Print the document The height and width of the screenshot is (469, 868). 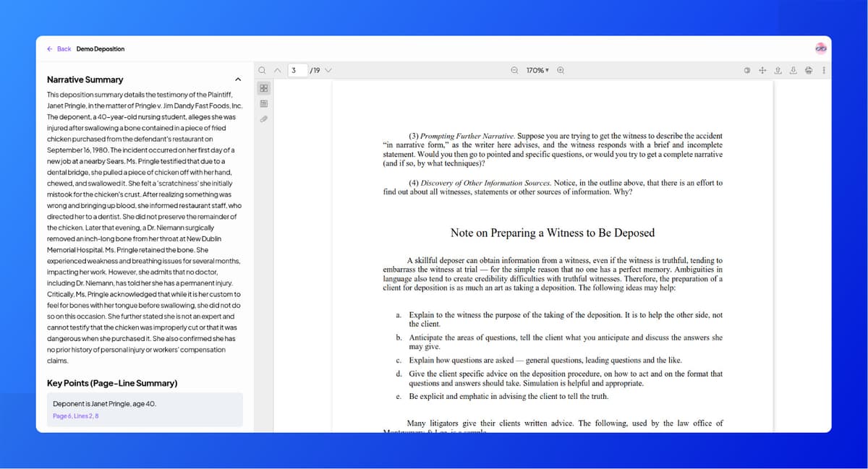pyautogui.click(x=808, y=70)
